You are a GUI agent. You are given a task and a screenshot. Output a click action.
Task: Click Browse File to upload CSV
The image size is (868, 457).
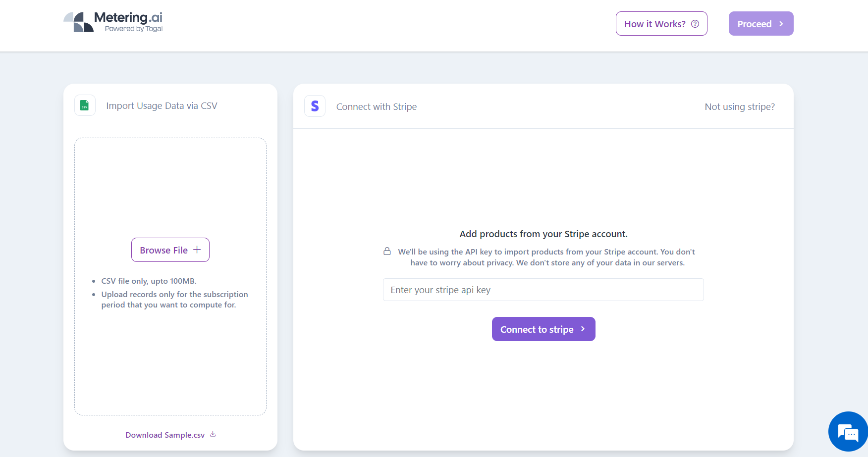pyautogui.click(x=170, y=250)
